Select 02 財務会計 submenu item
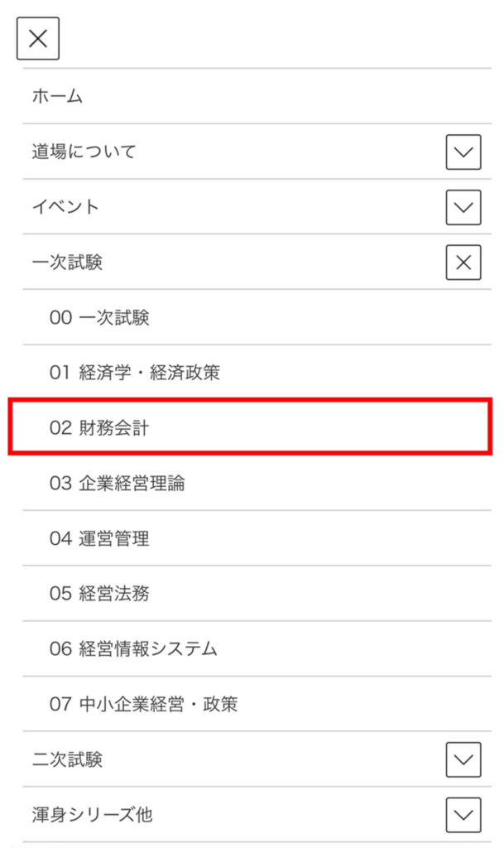 (x=99, y=428)
